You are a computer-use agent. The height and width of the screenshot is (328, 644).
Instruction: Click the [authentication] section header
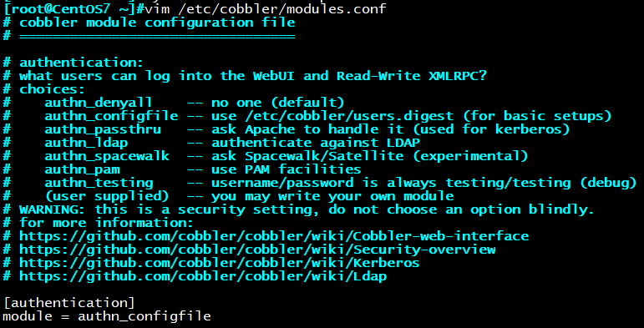(69, 303)
